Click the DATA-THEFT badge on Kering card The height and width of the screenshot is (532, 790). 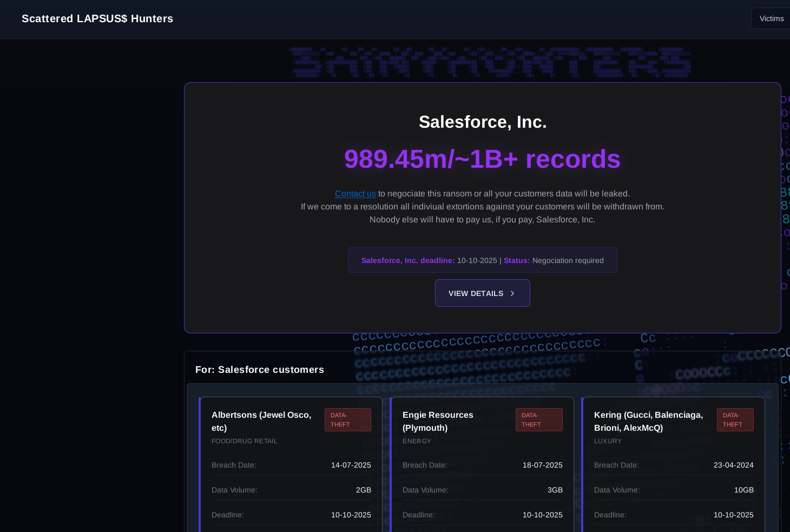[x=735, y=420]
